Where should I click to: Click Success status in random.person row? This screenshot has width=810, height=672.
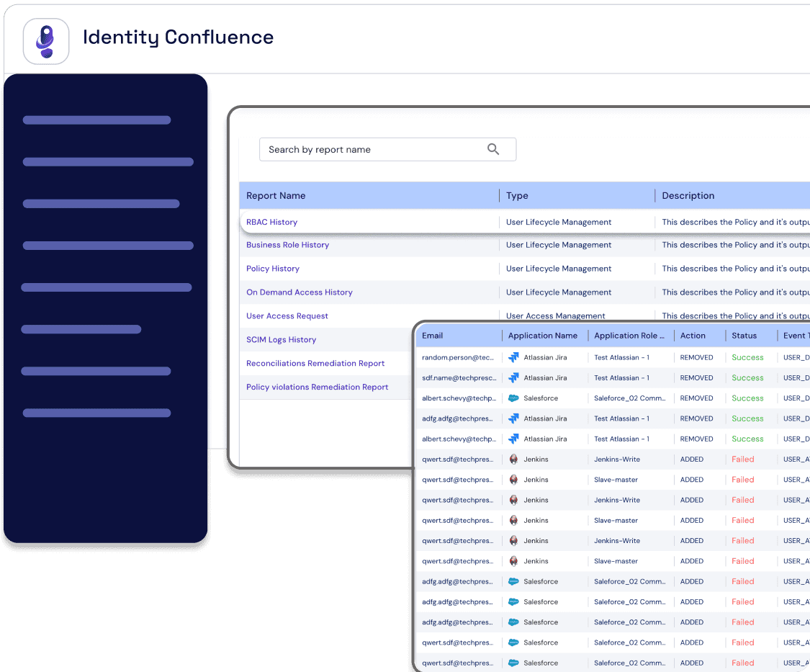[747, 357]
